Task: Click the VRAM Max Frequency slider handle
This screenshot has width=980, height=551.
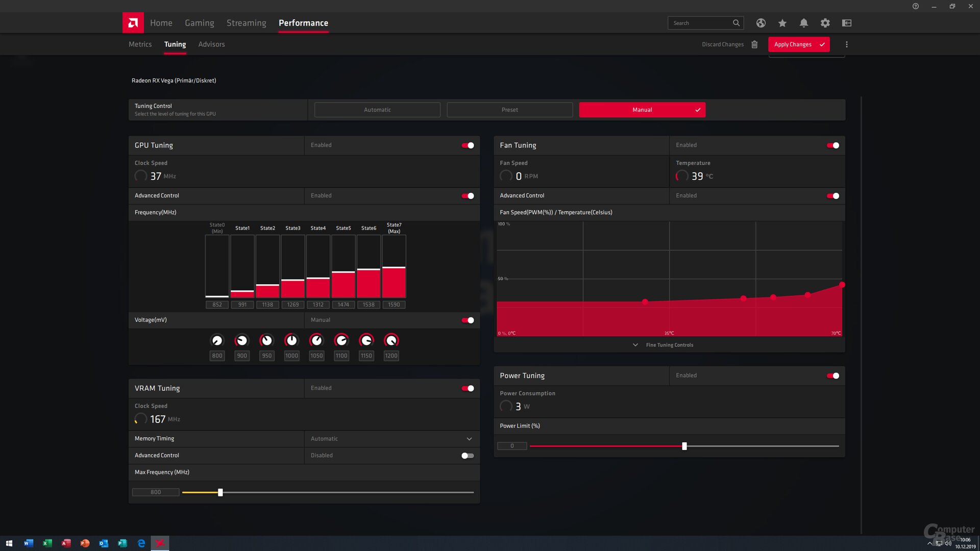Action: [220, 493]
